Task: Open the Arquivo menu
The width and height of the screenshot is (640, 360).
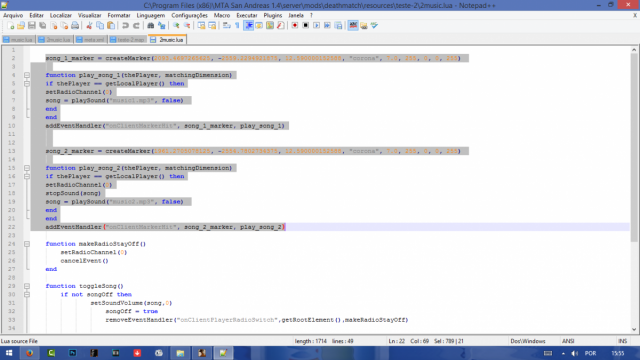Action: tap(13, 16)
